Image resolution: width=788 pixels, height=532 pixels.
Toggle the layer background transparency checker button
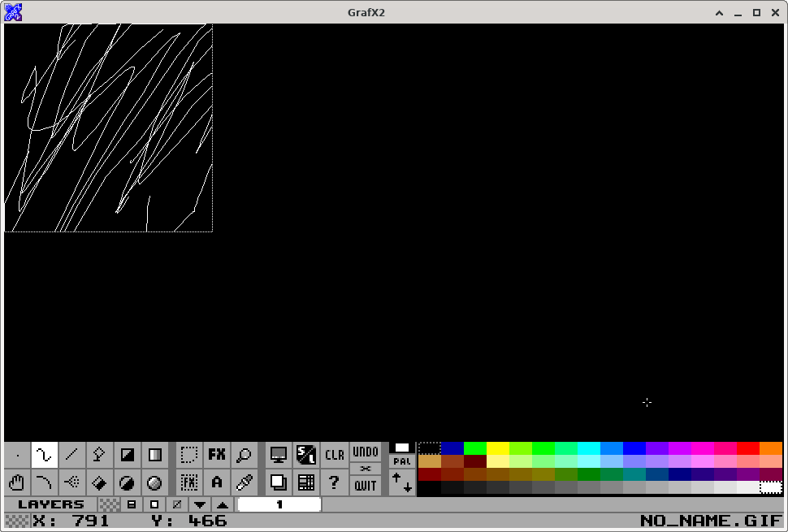tap(109, 504)
